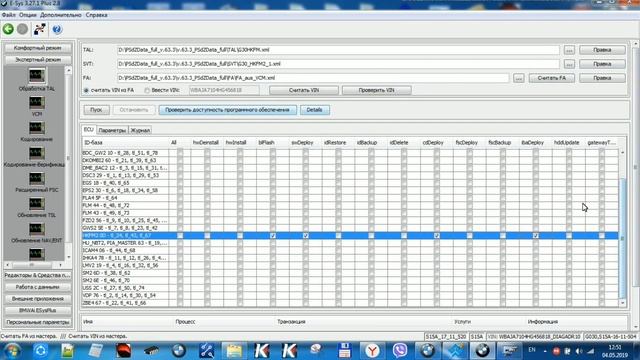This screenshot has height=360, width=640.
Task: Expand the Персональные параметры section
Action: [38, 322]
